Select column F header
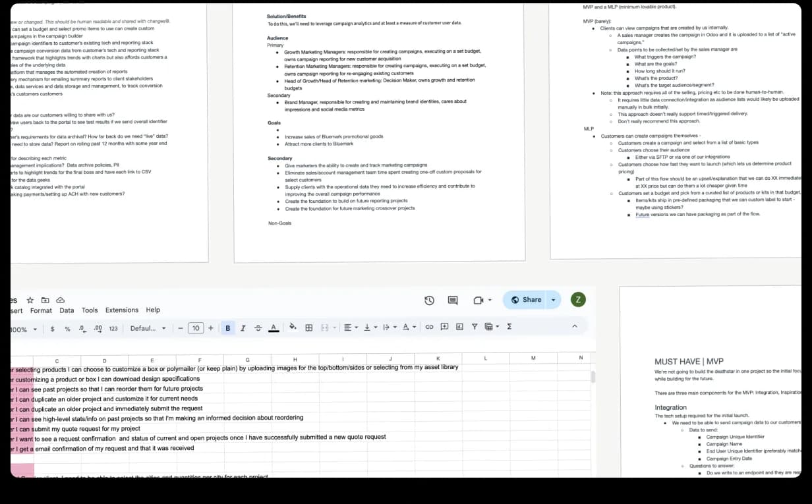This screenshot has height=504, width=812. tap(200, 360)
